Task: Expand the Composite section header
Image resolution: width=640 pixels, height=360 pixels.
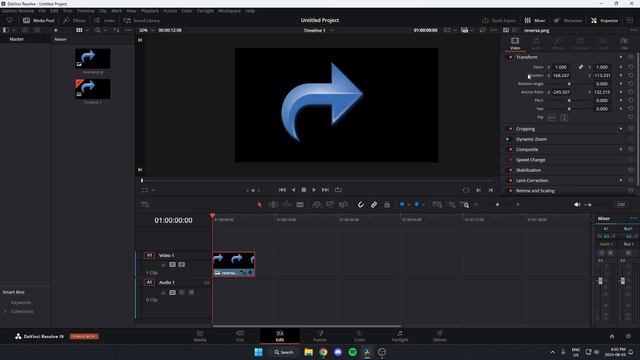Action: tap(527, 149)
